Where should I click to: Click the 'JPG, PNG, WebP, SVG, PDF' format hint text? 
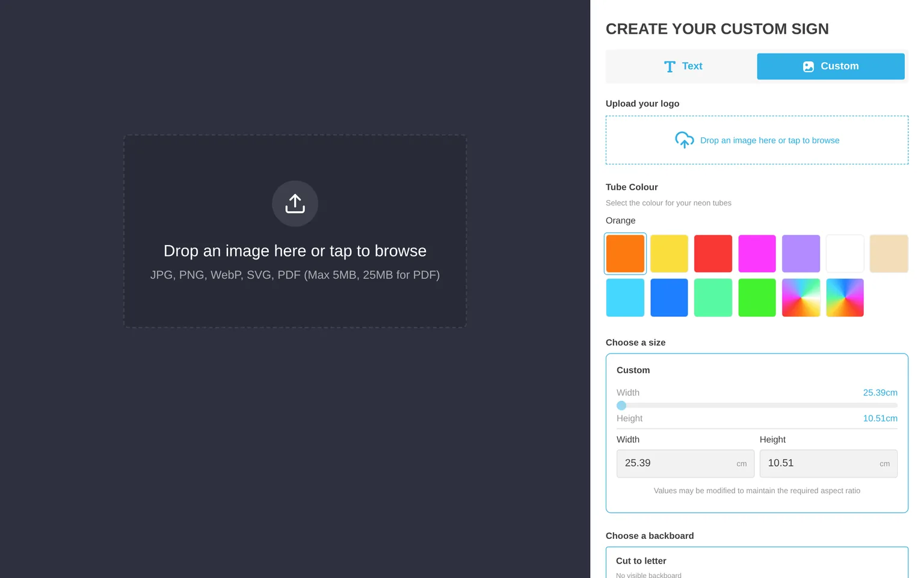click(x=295, y=275)
